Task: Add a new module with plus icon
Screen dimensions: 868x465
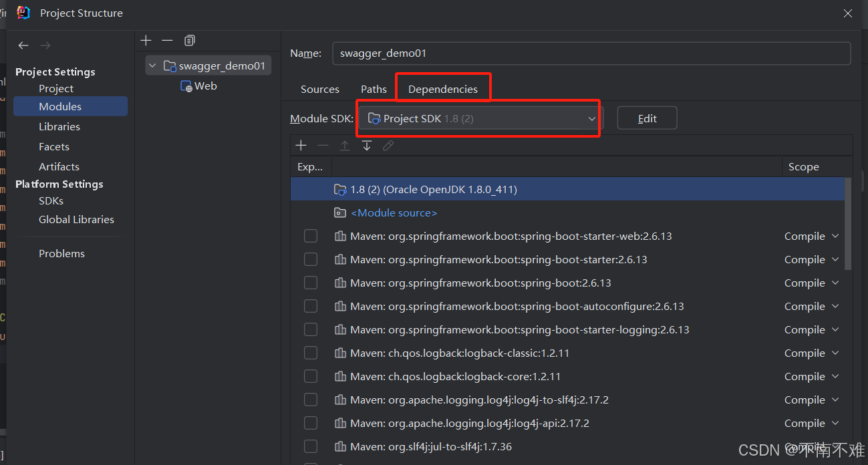Action: point(146,41)
